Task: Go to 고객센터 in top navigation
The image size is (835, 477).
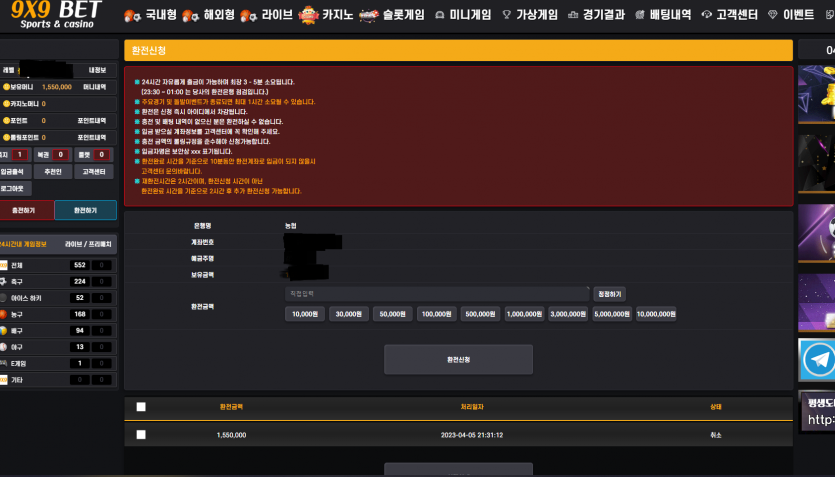Action: [x=730, y=15]
